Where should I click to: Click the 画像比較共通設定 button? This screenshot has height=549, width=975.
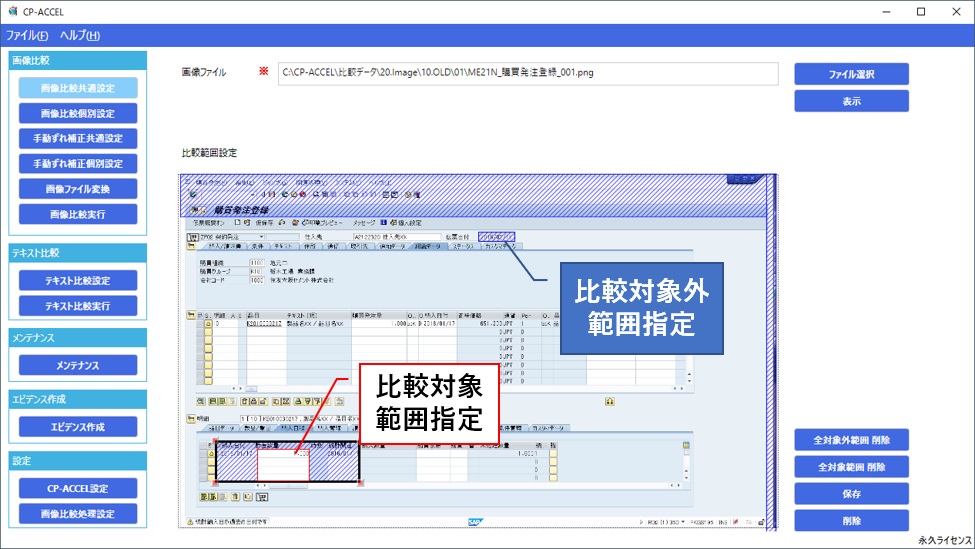coord(78,88)
